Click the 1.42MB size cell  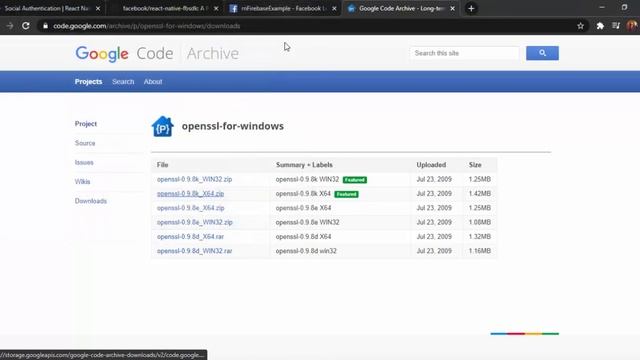tap(480, 193)
